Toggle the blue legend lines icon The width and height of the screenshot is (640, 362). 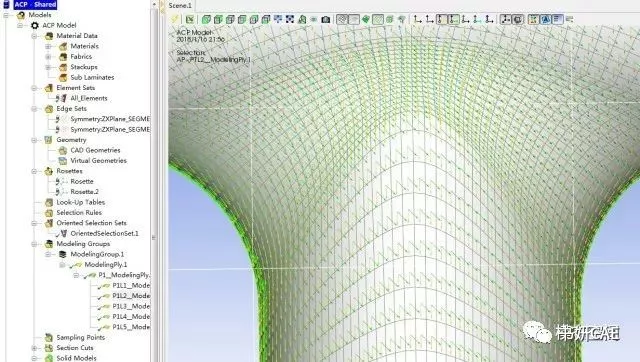point(558,19)
